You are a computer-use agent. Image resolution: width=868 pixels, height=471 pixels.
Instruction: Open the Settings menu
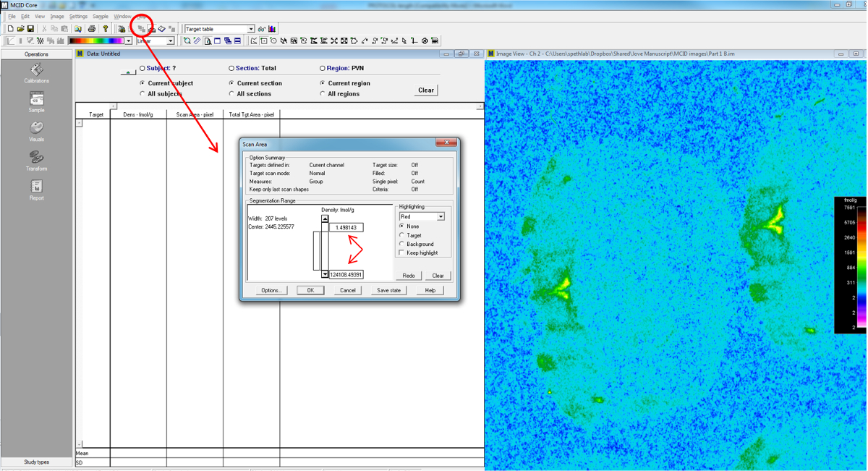coord(78,16)
